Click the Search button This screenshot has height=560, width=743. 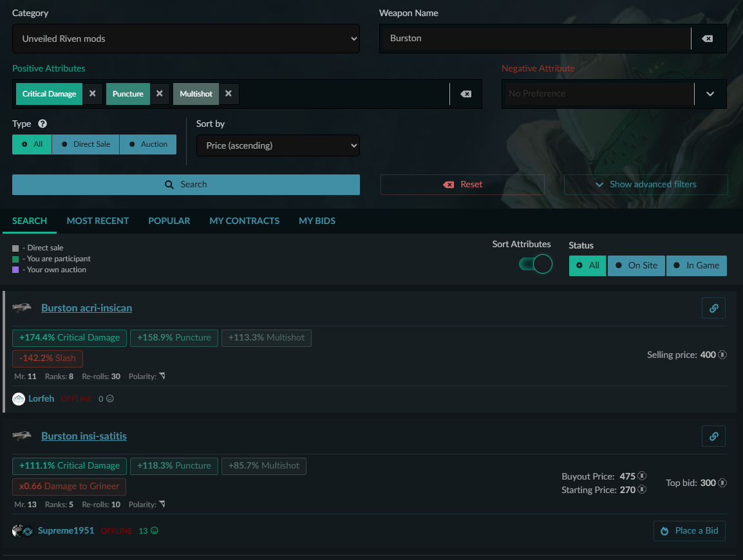tap(185, 184)
